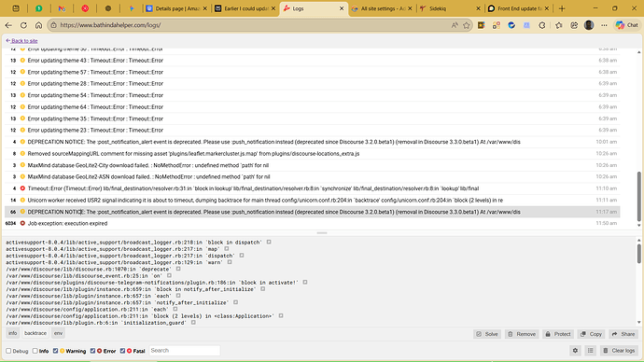Select the MaxMind GeoLite2-City download failed row
The image size is (644, 362).
(312, 165)
